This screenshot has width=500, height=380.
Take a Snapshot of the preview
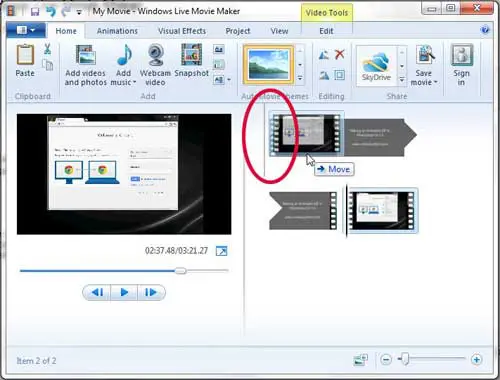pos(191,55)
